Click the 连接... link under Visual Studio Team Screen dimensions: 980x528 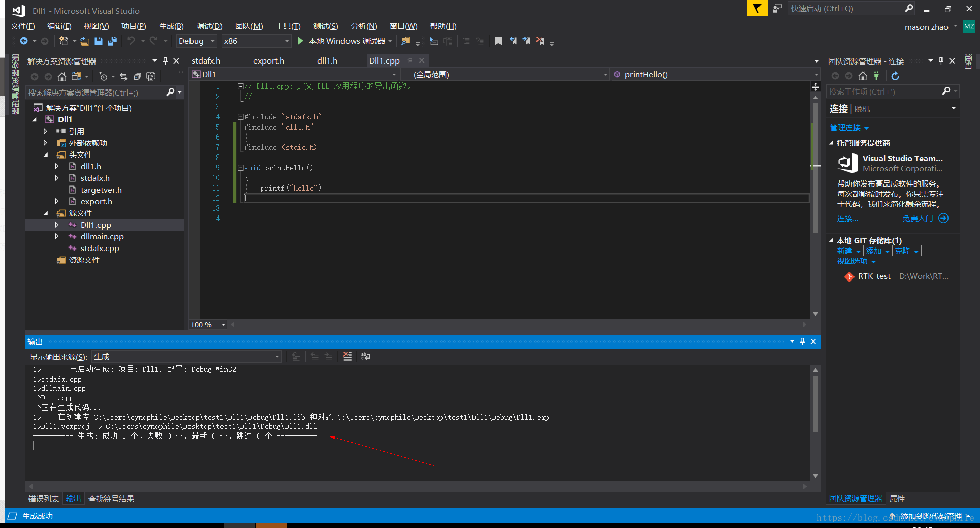tap(848, 219)
